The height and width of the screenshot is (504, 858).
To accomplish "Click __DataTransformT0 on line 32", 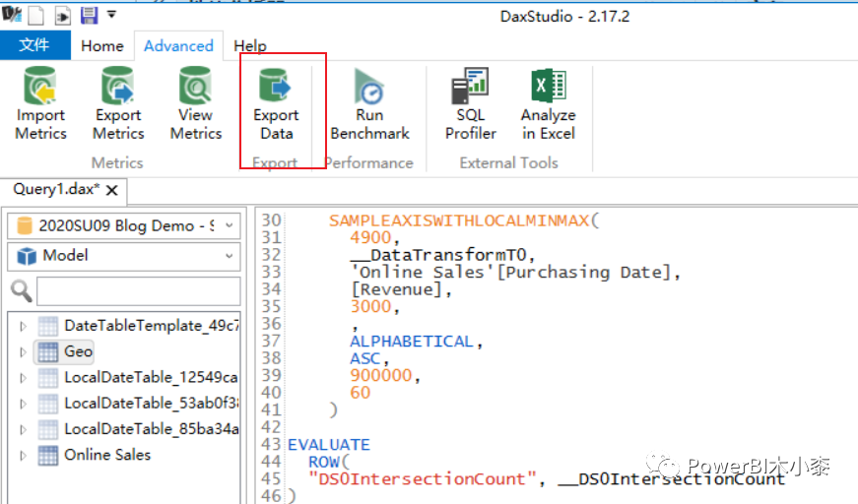I will point(438,255).
